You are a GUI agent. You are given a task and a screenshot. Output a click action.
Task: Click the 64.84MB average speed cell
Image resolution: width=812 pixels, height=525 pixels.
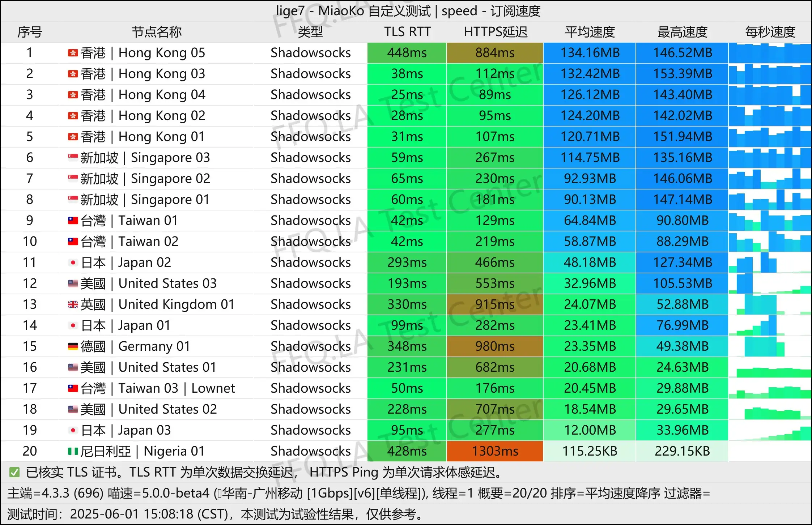pyautogui.click(x=590, y=221)
